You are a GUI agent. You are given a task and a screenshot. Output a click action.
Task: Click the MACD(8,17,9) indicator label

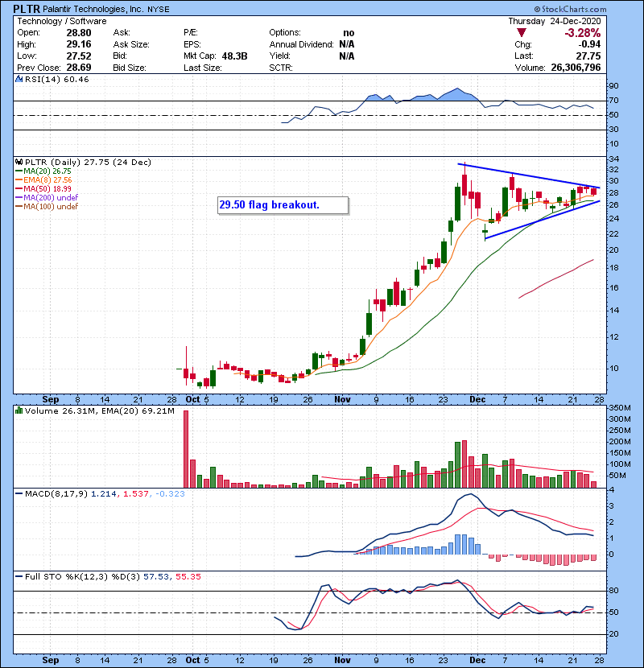click(56, 494)
